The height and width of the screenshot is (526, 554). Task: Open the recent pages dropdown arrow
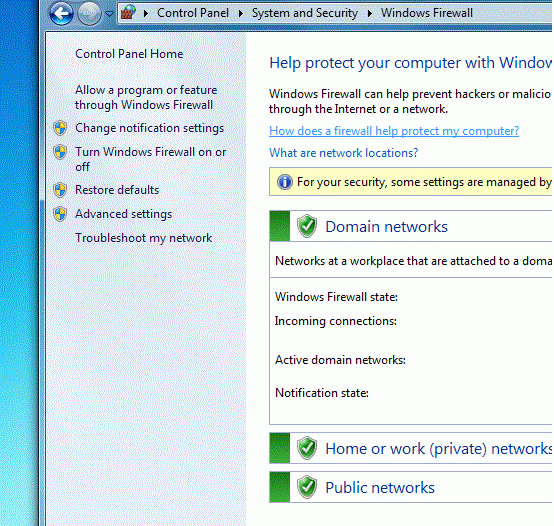pos(110,14)
